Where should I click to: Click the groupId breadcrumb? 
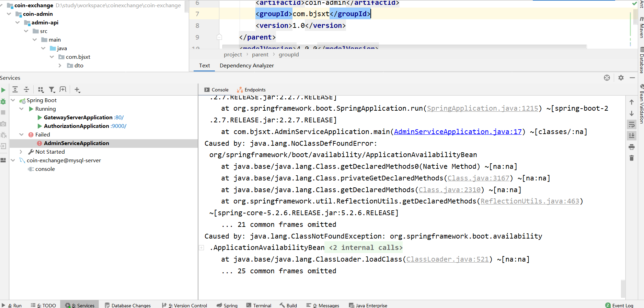tap(289, 54)
